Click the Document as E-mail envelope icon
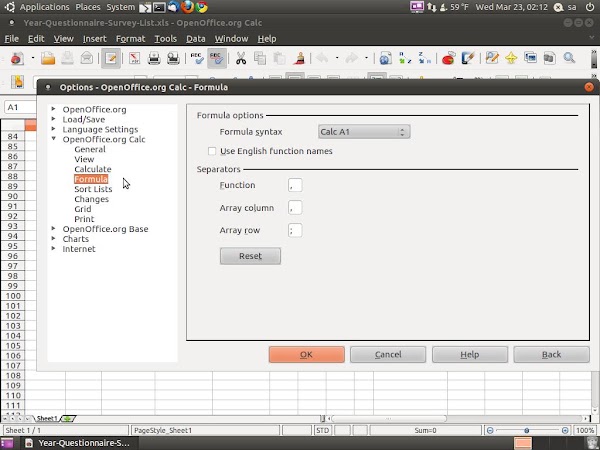600x450 pixels. [x=87, y=59]
